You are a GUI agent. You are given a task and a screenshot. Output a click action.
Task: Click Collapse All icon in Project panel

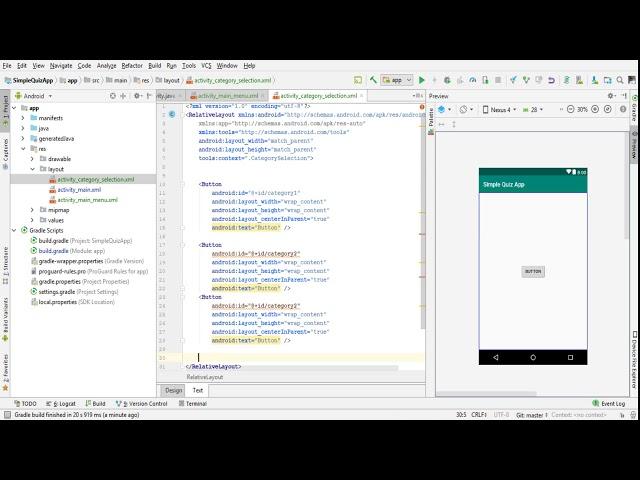tap(123, 96)
